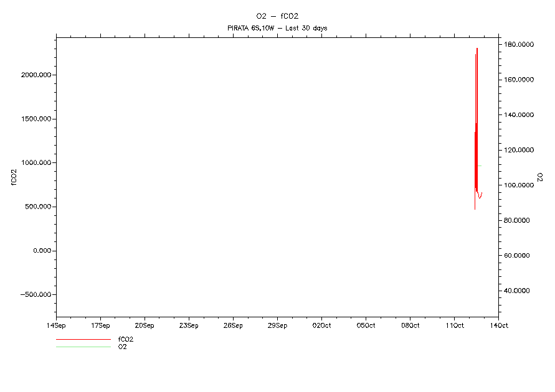Click the left fCO2 vertical axis title
This screenshot has width=555, height=392.
(14, 177)
